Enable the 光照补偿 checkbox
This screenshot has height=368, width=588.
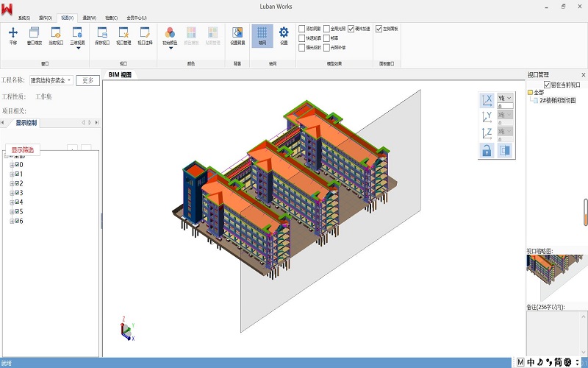pos(326,48)
